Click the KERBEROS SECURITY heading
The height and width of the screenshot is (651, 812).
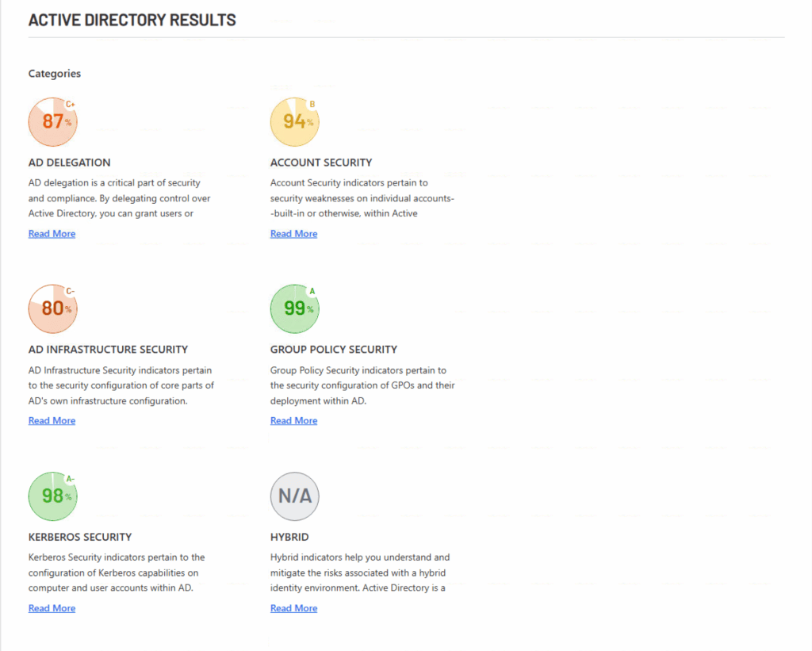(x=80, y=537)
